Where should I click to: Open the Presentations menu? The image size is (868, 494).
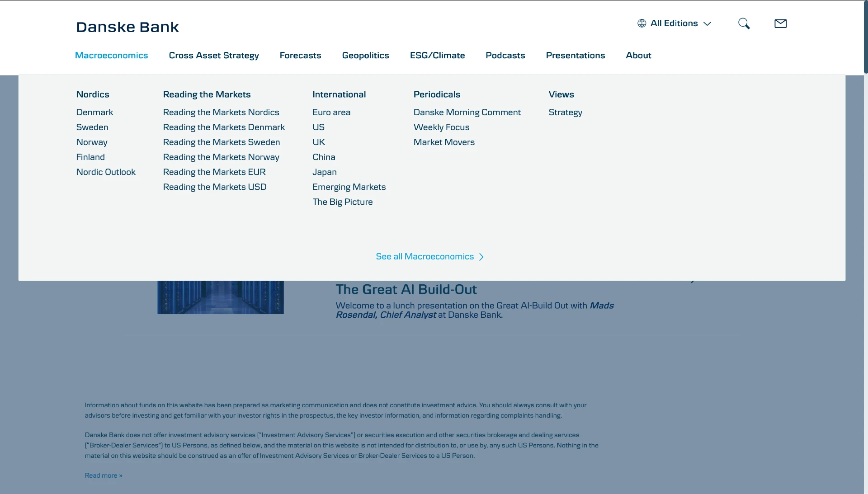[575, 55]
